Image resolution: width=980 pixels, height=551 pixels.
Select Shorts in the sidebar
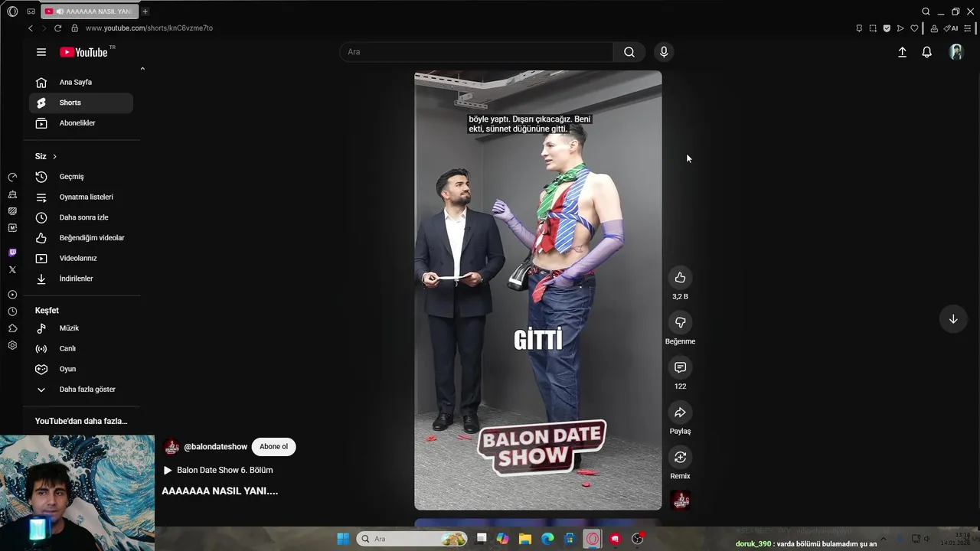(x=81, y=103)
